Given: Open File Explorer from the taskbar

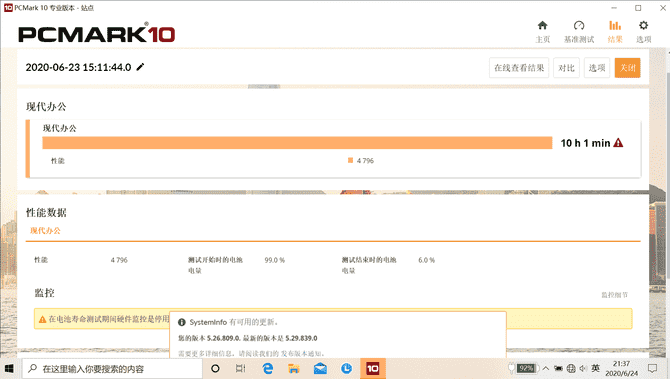Looking at the screenshot, I should click(294, 368).
